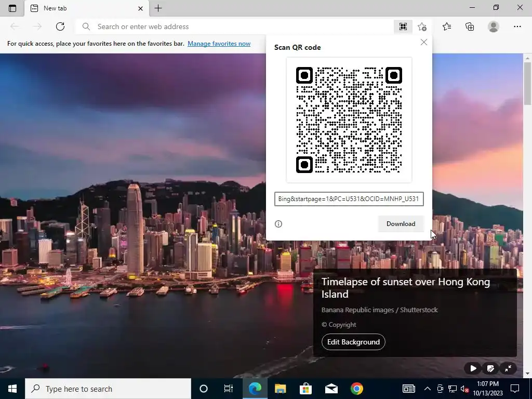Viewport: 532px width, 399px height.
Task: Select the New tab tab
Action: tap(87, 8)
